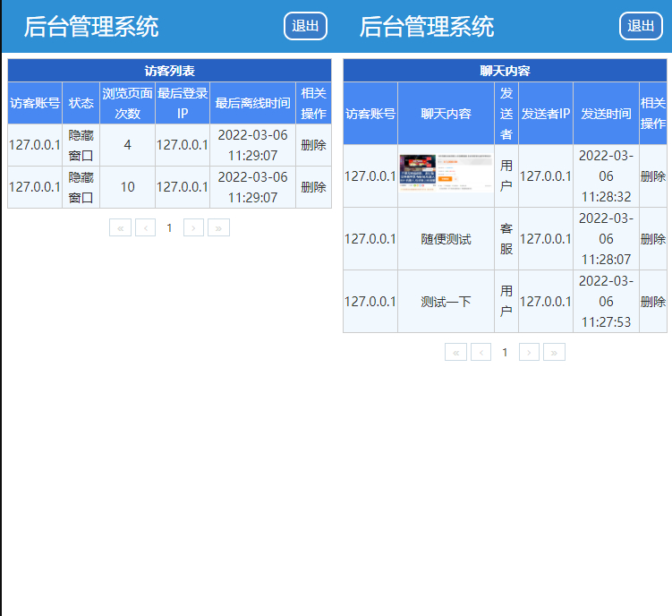The width and height of the screenshot is (672, 616).
Task: Click 访客账号 header in chat table
Action: (x=370, y=113)
